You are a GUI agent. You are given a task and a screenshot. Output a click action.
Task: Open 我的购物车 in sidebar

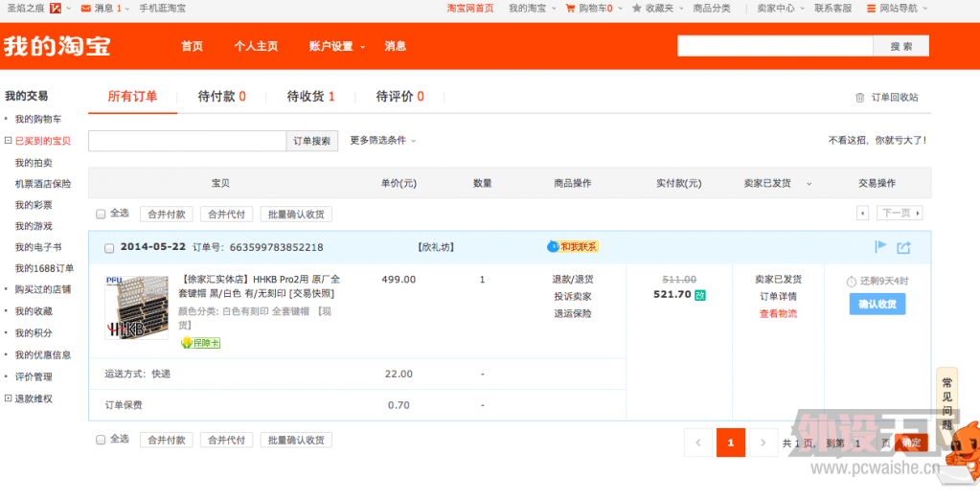pyautogui.click(x=38, y=119)
